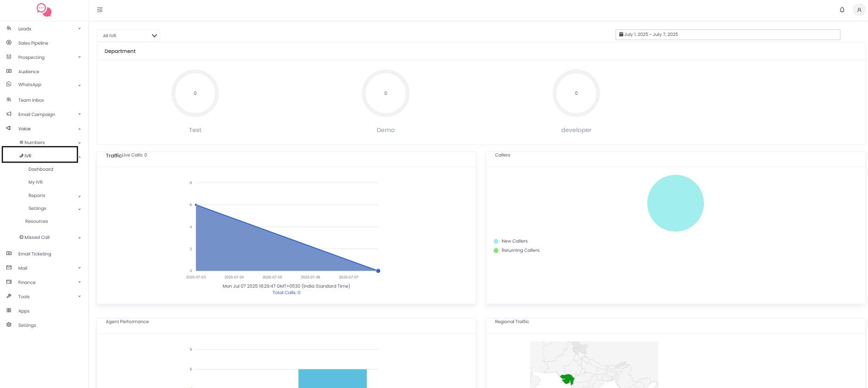Screen dimensions: 868x388
Task: Expand the Reports submenu chevron
Action: click(80, 196)
